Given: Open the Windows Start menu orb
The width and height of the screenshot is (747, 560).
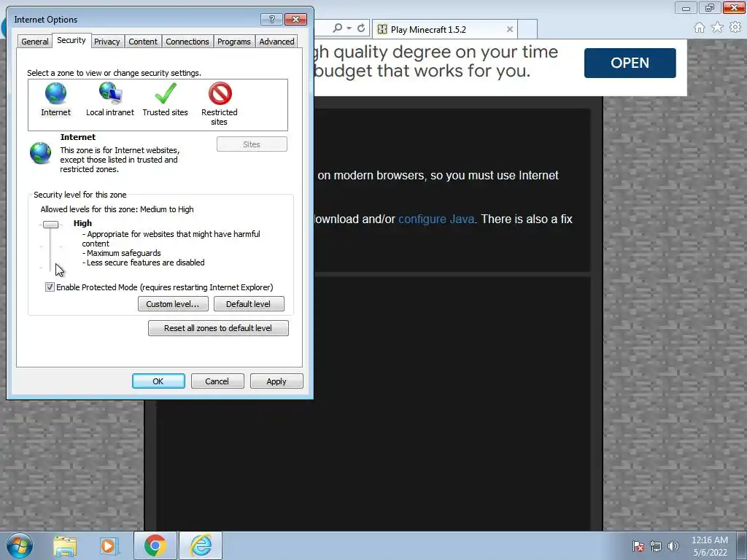Looking at the screenshot, I should click(19, 545).
